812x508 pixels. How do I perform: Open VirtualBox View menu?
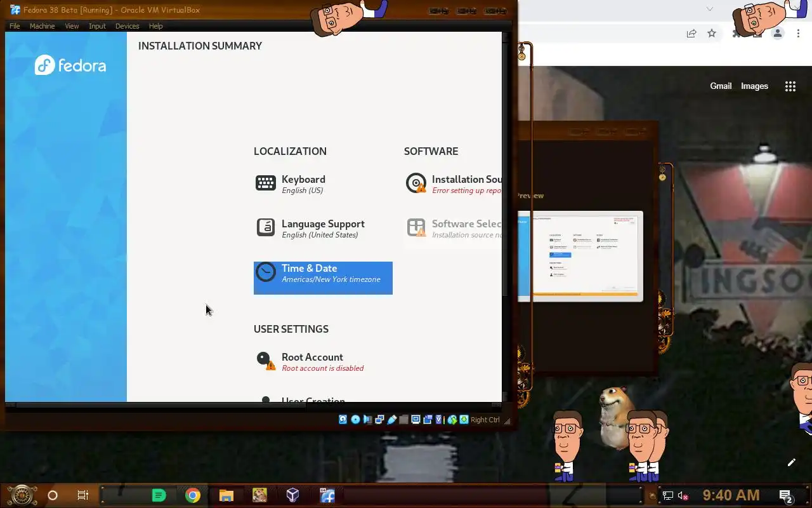72,26
